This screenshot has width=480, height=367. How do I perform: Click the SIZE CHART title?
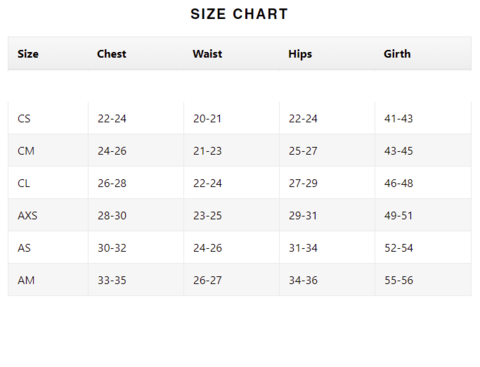pos(239,14)
